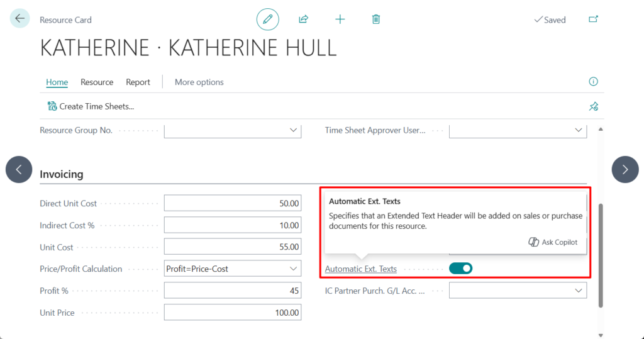644x339 pixels.
Task: Click the plus icon to add new
Action: pyautogui.click(x=340, y=19)
